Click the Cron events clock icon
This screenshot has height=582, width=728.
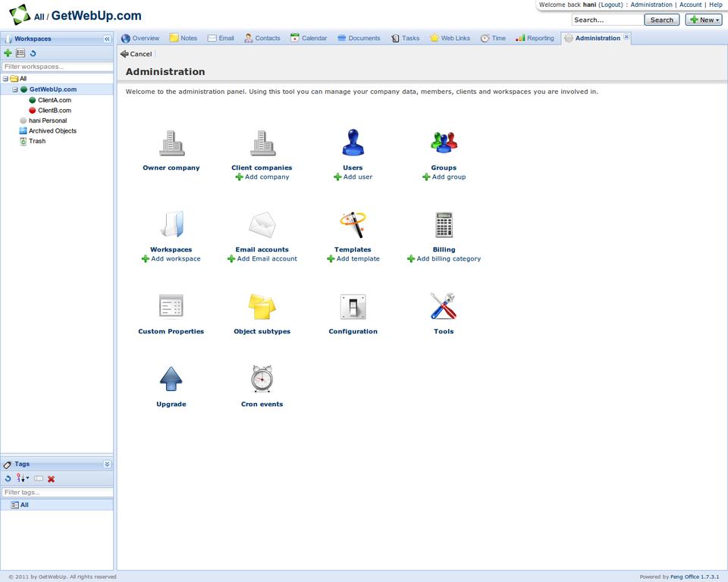(x=262, y=379)
